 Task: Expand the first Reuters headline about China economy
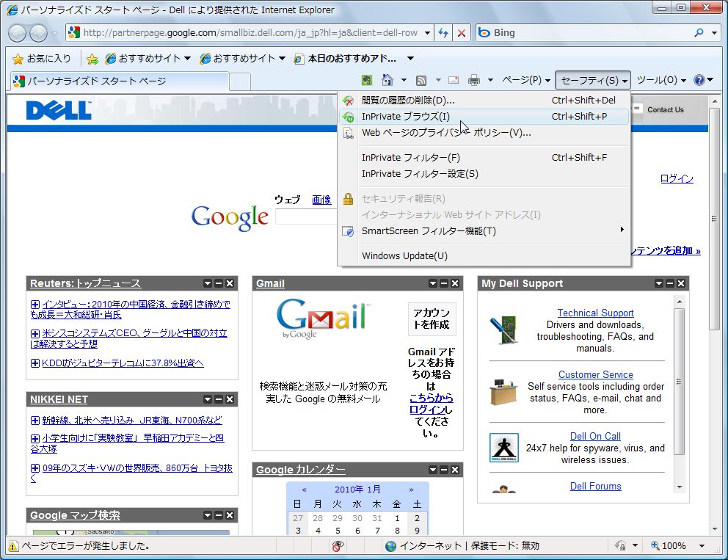(34, 305)
